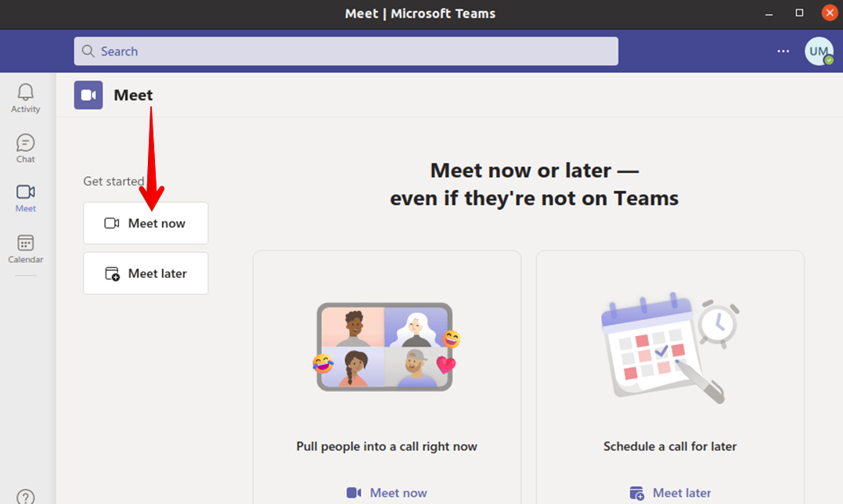Open Chat from the sidebar
Image resolution: width=843 pixels, height=504 pixels.
[x=25, y=148]
